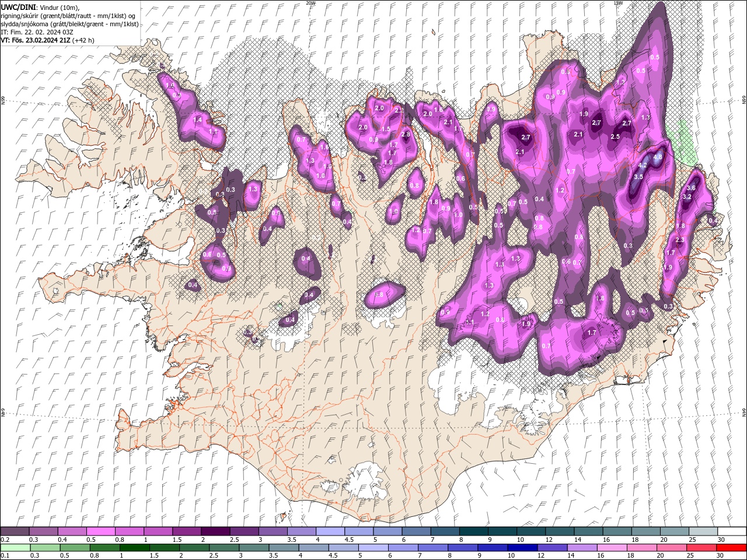The image size is (747, 560).
Task: Click the bottom legend swatch between 25 and 30
Action: tap(701, 548)
